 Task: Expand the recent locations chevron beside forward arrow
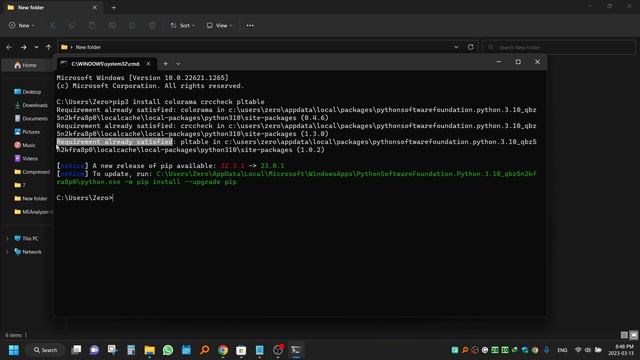pyautogui.click(x=36, y=47)
